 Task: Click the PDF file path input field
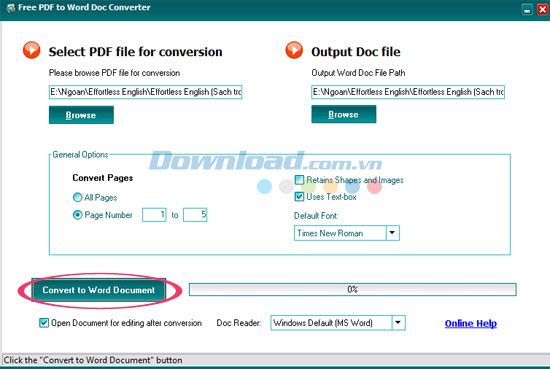pos(145,92)
